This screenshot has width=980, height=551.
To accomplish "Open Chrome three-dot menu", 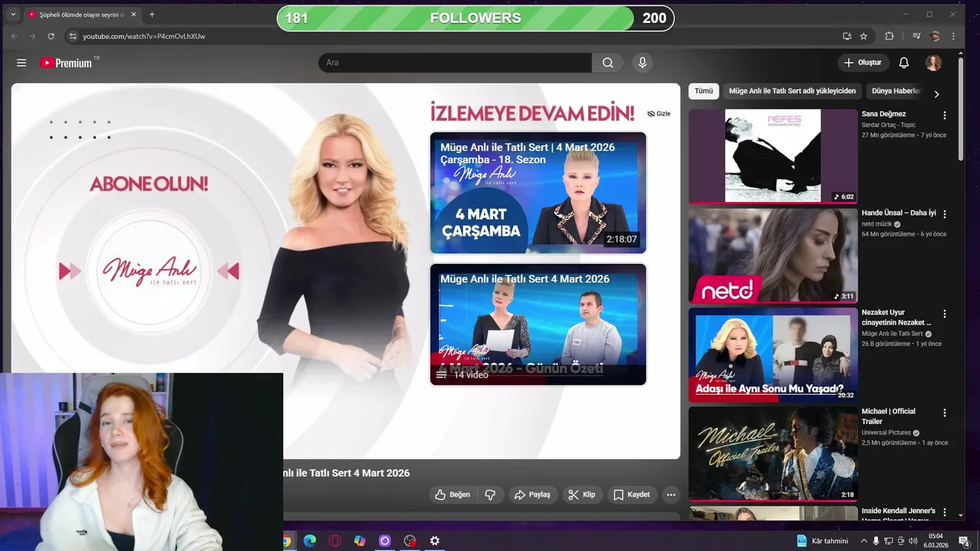I will tap(953, 36).
